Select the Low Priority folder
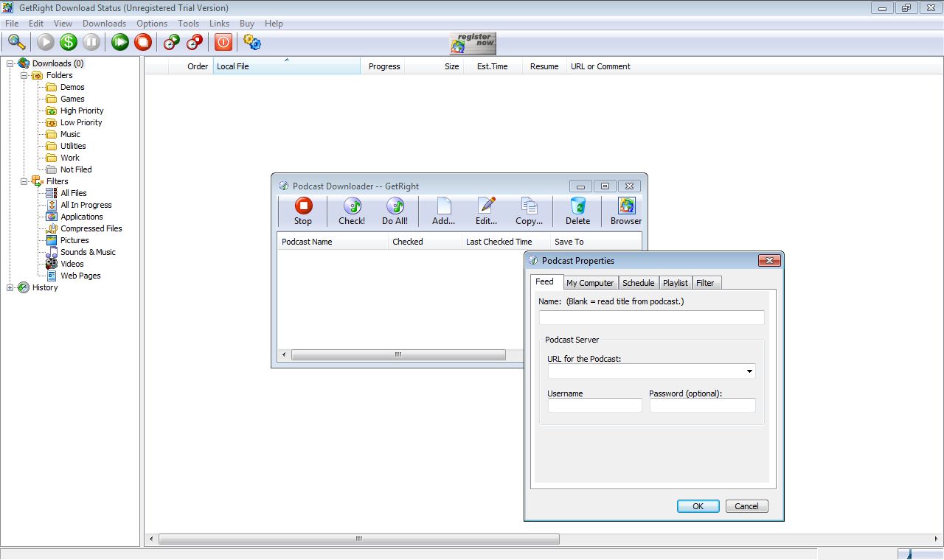 click(x=81, y=122)
